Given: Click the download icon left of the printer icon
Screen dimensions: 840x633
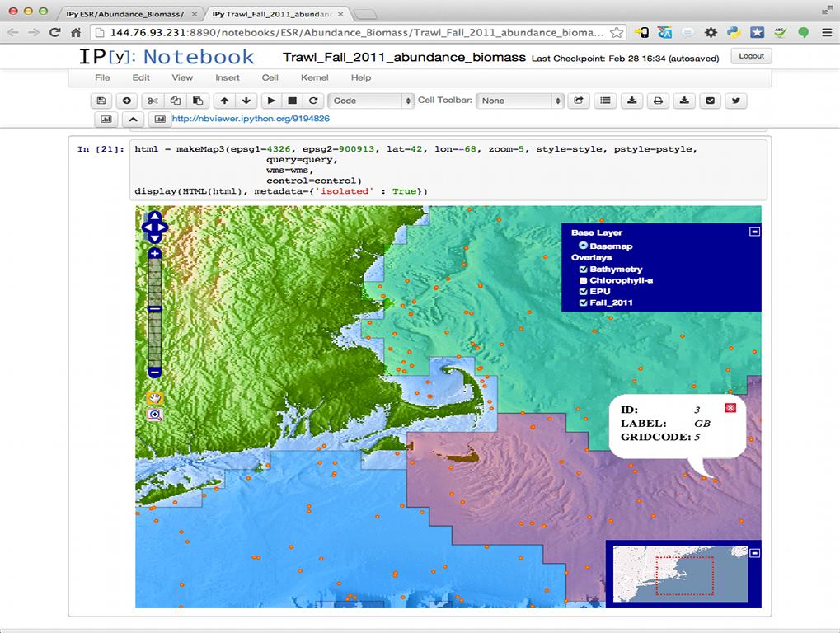Looking at the screenshot, I should [x=632, y=101].
